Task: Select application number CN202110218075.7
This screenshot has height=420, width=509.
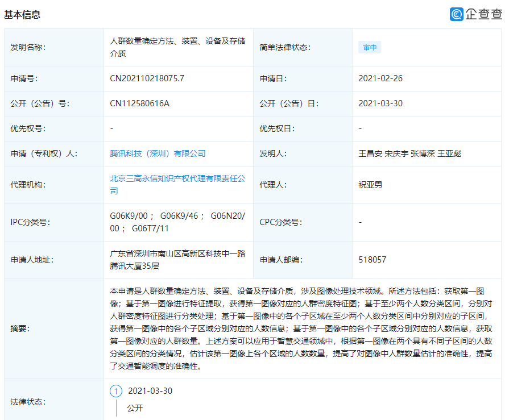Action: point(147,78)
